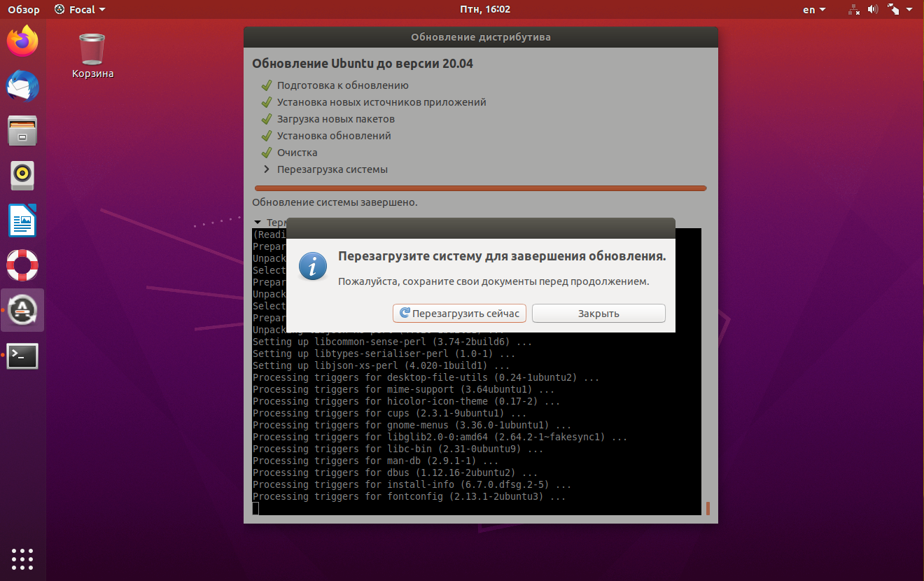Open the Focal application menu
Screen dimensions: 924x581
pos(80,10)
